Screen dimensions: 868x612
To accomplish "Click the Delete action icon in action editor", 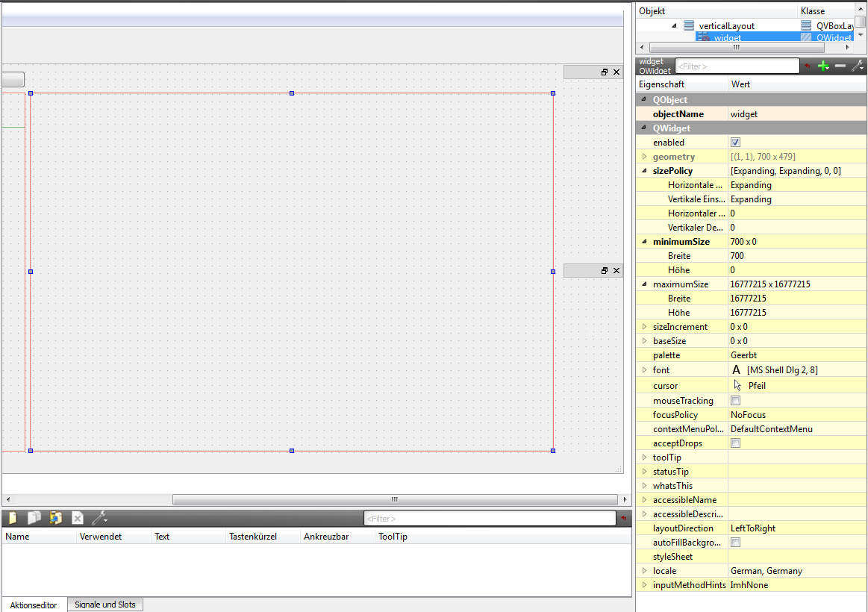I will [78, 518].
